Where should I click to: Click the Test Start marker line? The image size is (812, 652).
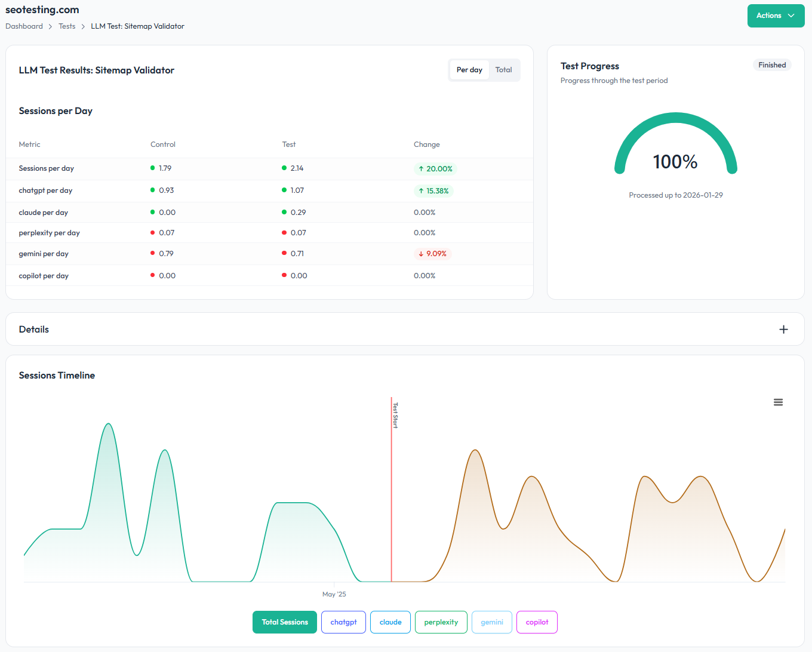(x=392, y=490)
